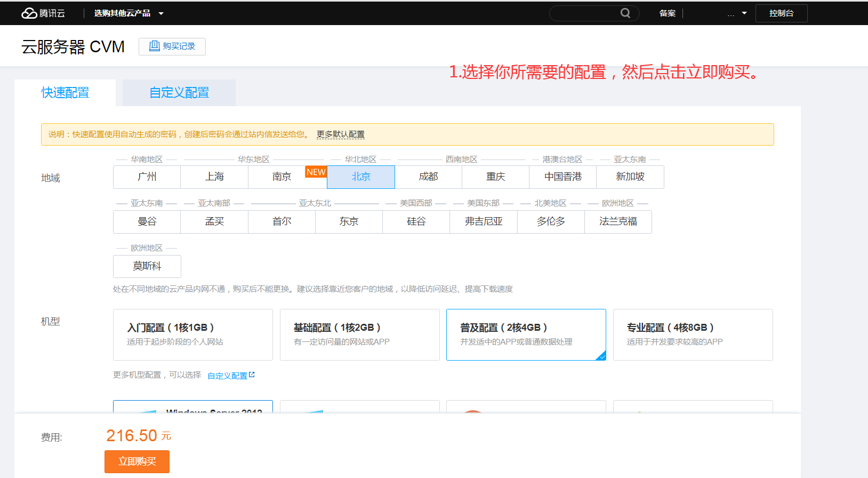Open 控制台 console button
Screen dimensions: 868x478
tap(781, 13)
